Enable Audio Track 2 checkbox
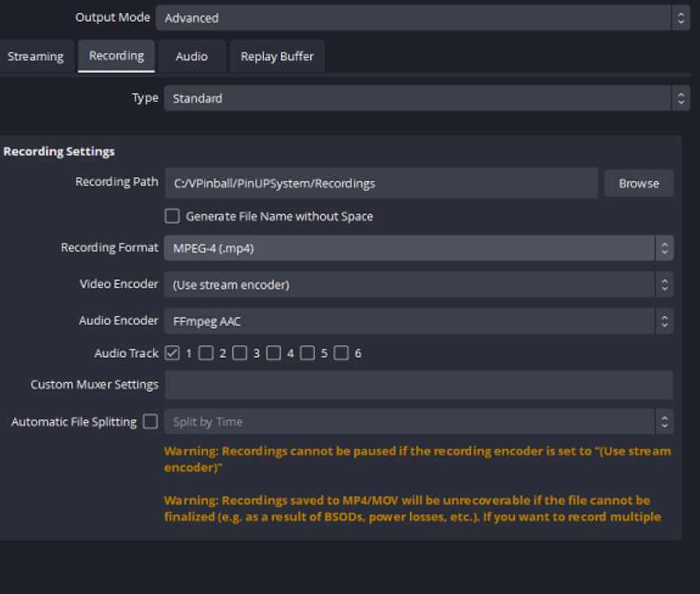The width and height of the screenshot is (700, 594). 205,353
